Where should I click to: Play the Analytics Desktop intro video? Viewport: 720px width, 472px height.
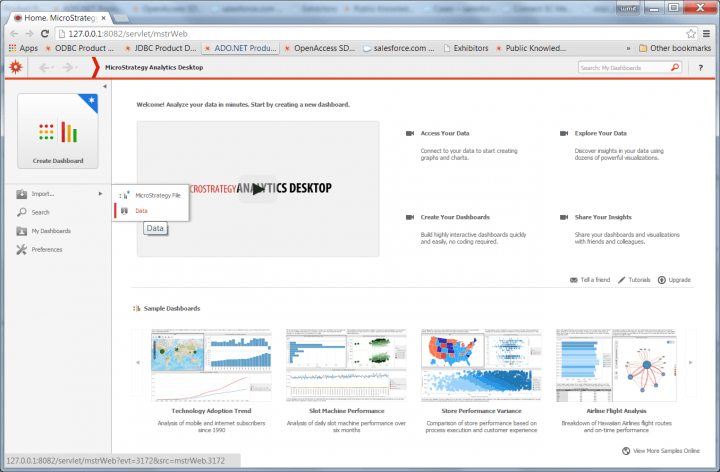pyautogui.click(x=258, y=188)
